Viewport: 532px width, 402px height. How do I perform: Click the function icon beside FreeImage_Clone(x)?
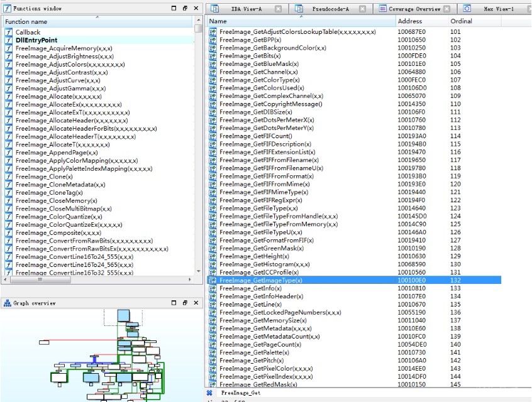(x=8, y=177)
